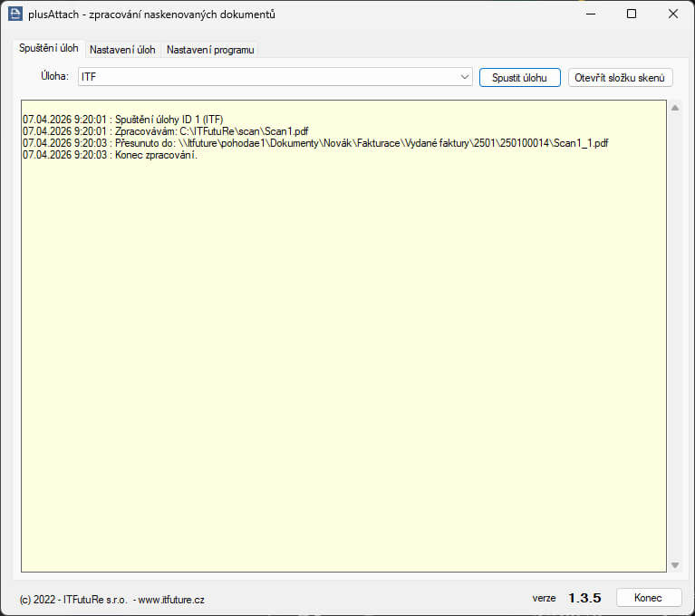This screenshot has width=695, height=616.
Task: Go to the Nastavení programu tab
Action: tap(210, 49)
